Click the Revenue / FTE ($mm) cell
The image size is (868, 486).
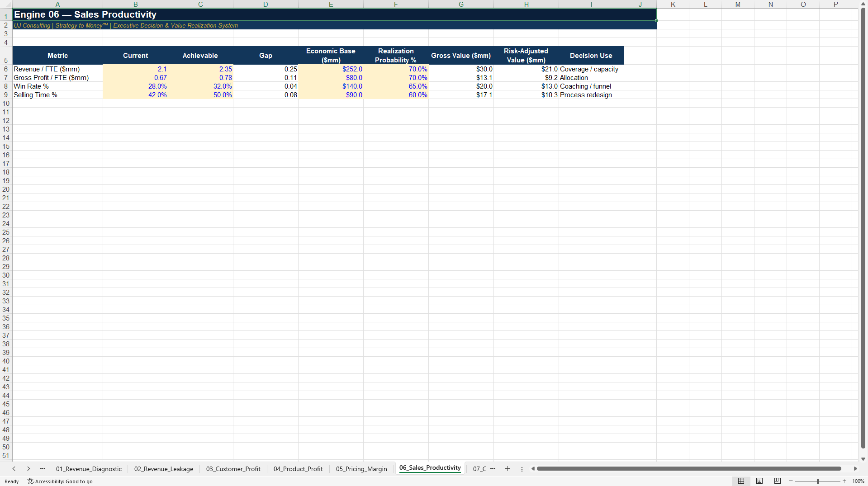click(57, 69)
